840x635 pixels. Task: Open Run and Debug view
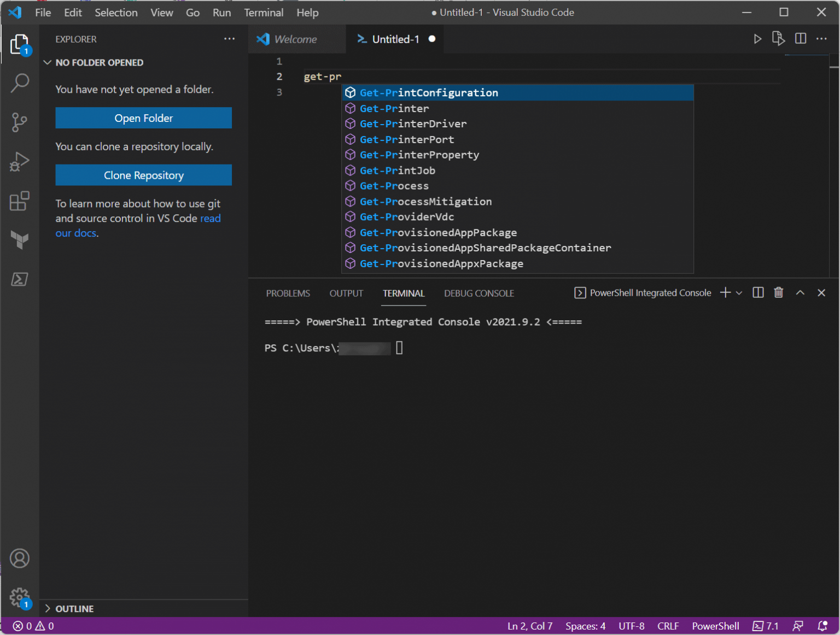[x=20, y=162]
